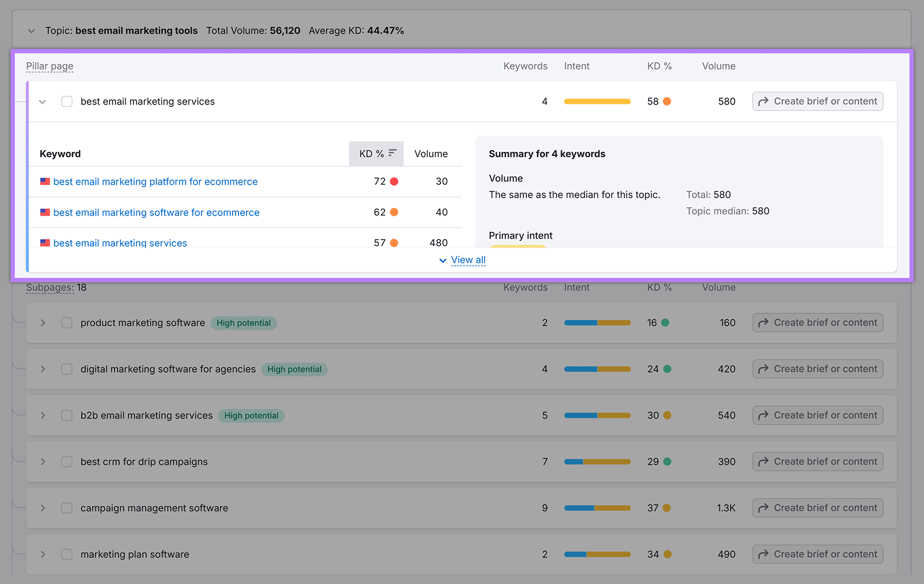Click the yellow KD dot for marketing plan software

668,554
